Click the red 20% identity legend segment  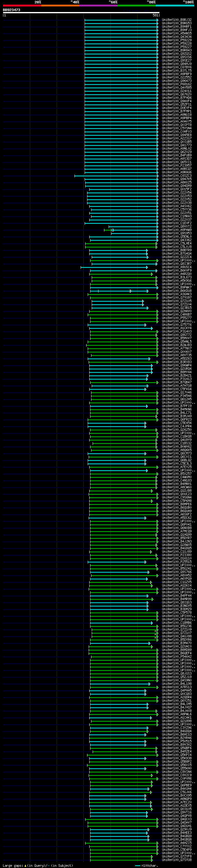point(22,6)
